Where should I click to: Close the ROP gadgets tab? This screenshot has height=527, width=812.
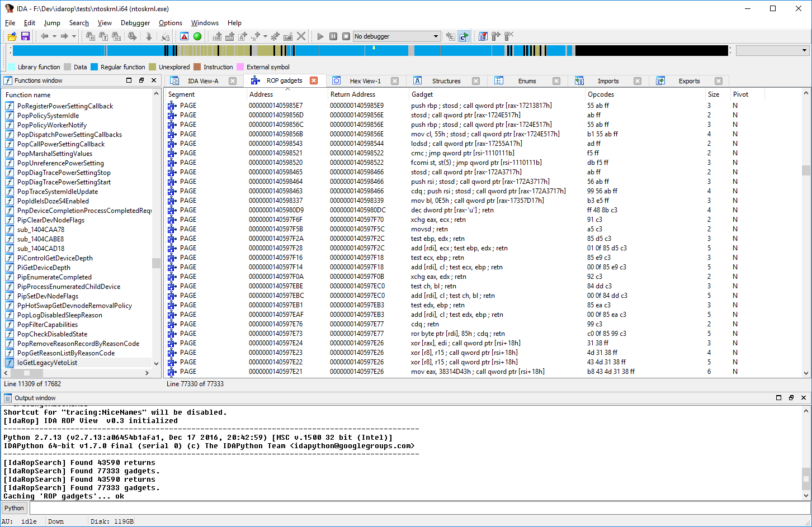(314, 80)
